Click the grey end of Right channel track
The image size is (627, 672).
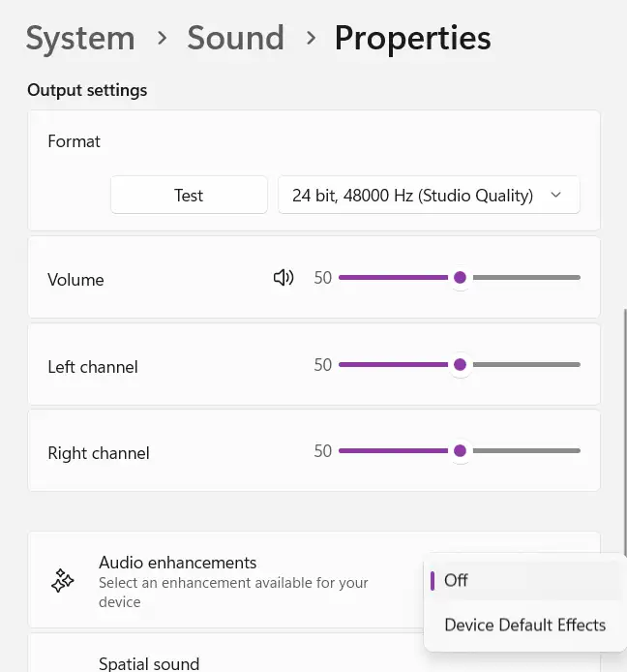[561, 451]
